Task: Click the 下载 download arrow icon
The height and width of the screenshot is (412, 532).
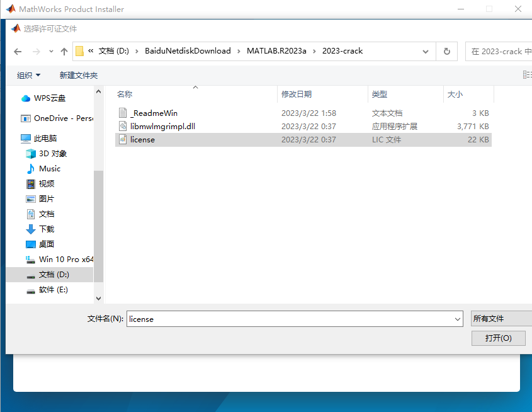Action: [31, 229]
